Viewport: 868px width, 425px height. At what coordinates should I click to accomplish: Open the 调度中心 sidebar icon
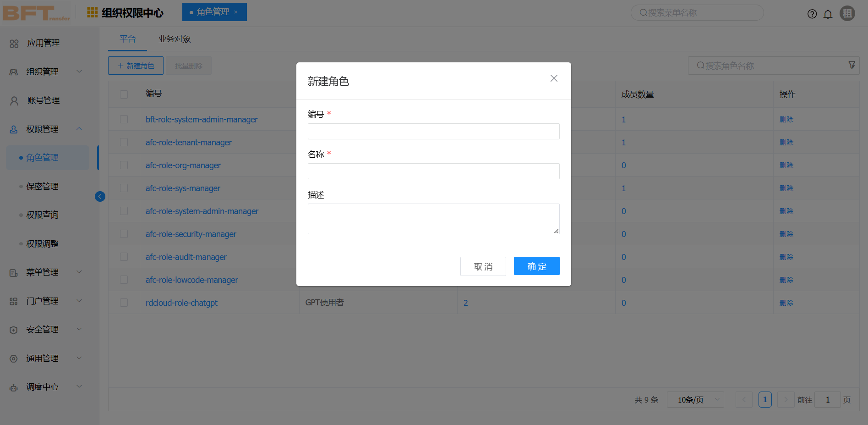[14, 386]
